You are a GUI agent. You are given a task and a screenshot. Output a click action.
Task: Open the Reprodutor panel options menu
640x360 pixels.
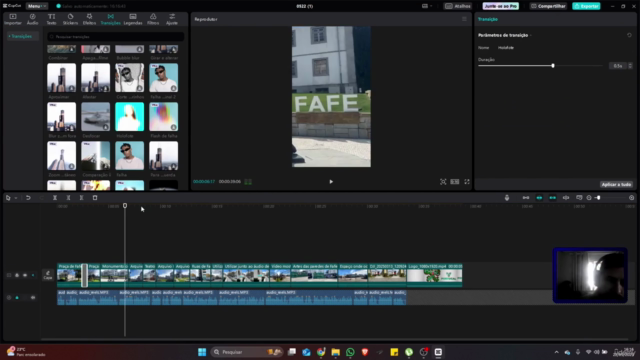point(464,19)
